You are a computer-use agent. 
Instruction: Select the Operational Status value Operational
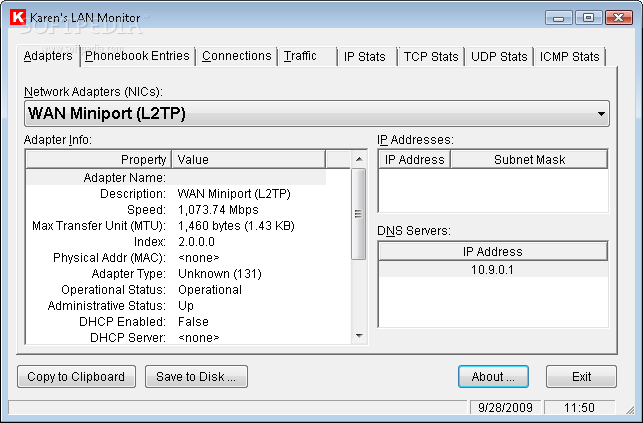[210, 290]
